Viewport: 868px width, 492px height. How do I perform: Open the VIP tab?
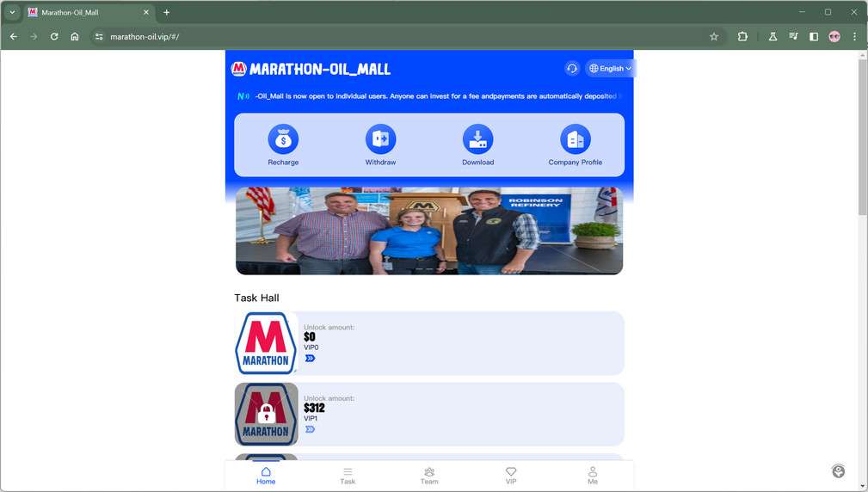(x=511, y=476)
